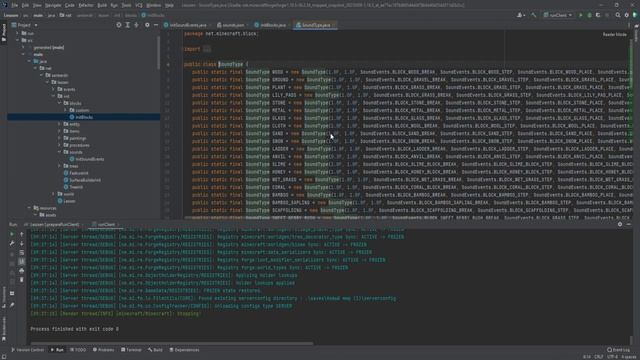
Task: Expand the custom package
Action: 65,110
